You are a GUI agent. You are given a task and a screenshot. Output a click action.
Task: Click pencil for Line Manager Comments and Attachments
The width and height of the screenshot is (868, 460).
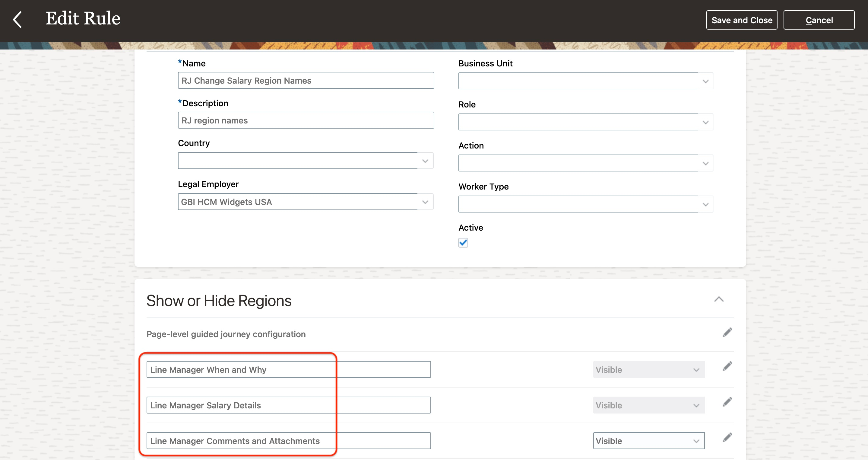click(727, 437)
